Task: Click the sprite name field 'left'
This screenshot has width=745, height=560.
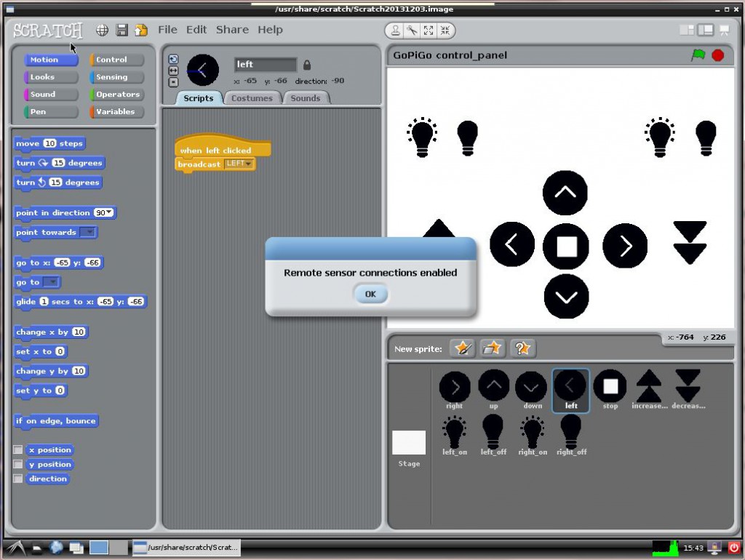Action: pos(265,65)
